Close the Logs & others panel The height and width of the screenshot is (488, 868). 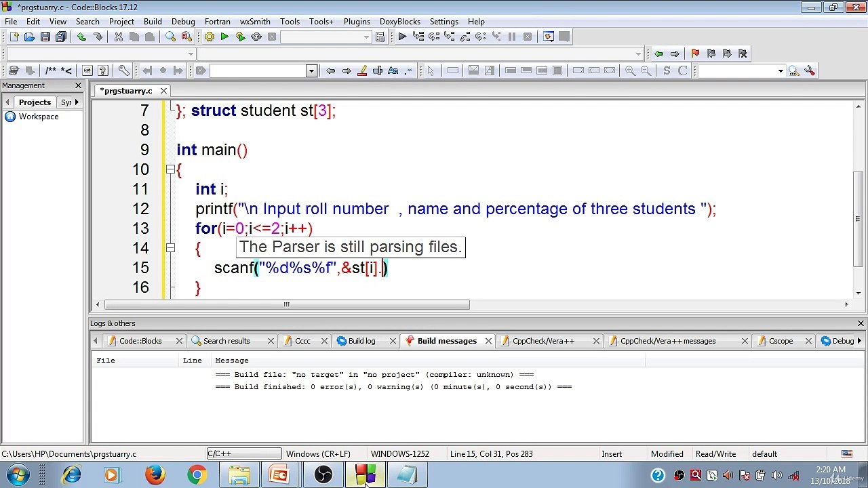click(861, 323)
